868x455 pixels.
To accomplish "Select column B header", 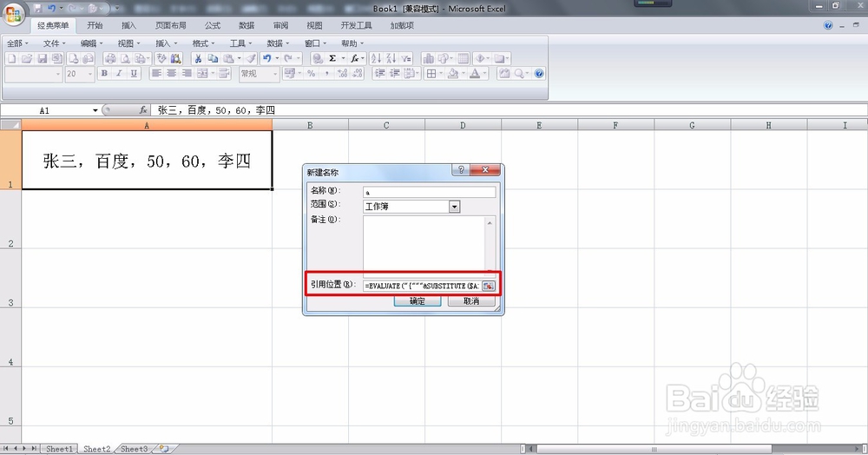I will tap(310, 126).
